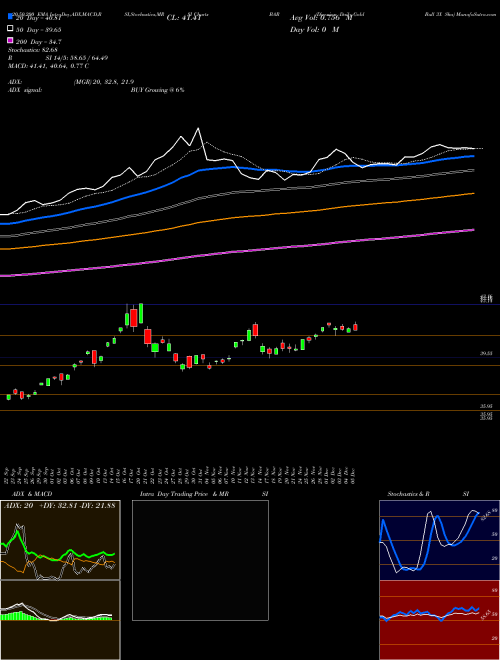Viewport: 500px width, 660px height.
Task: Open the MACD histogram panel with green bars
Action: pyautogui.click(x=60, y=620)
